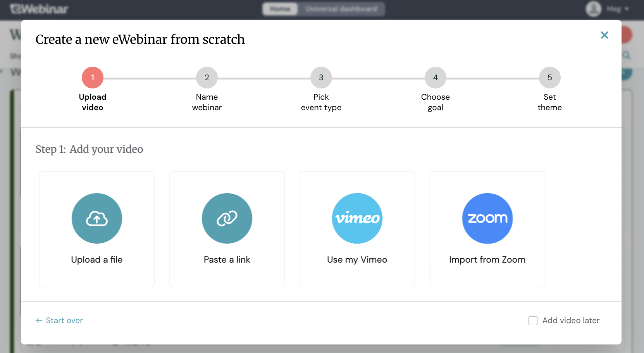Click the Start over link
This screenshot has height=353, width=644.
[59, 320]
